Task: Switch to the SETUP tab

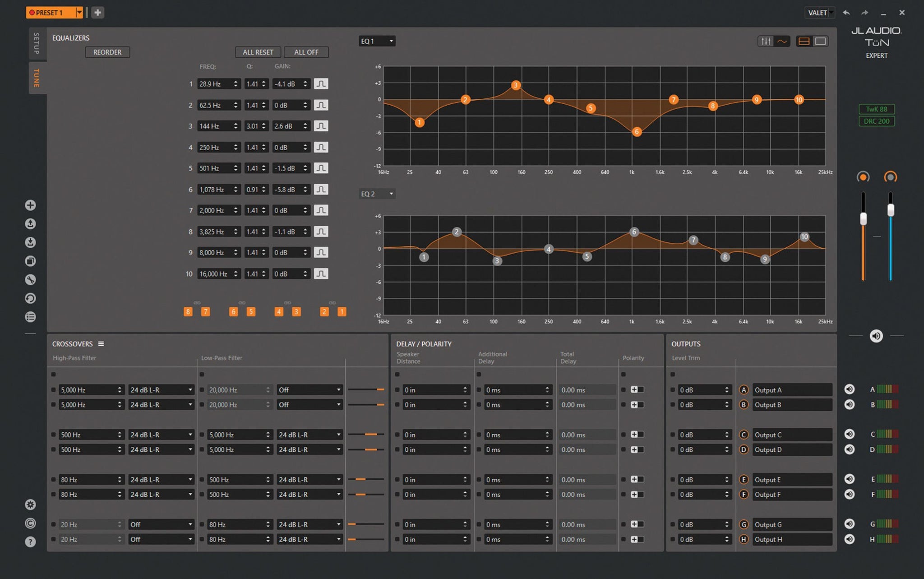Action: [37, 43]
